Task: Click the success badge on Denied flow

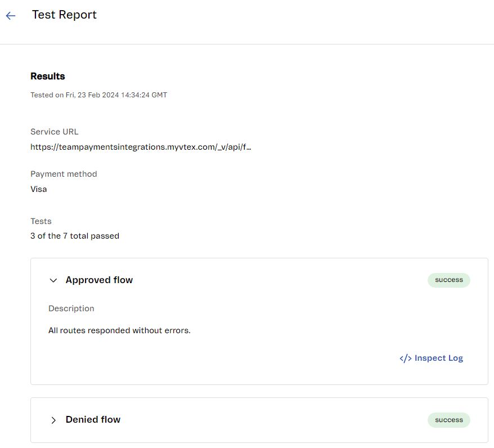Action: tap(448, 420)
